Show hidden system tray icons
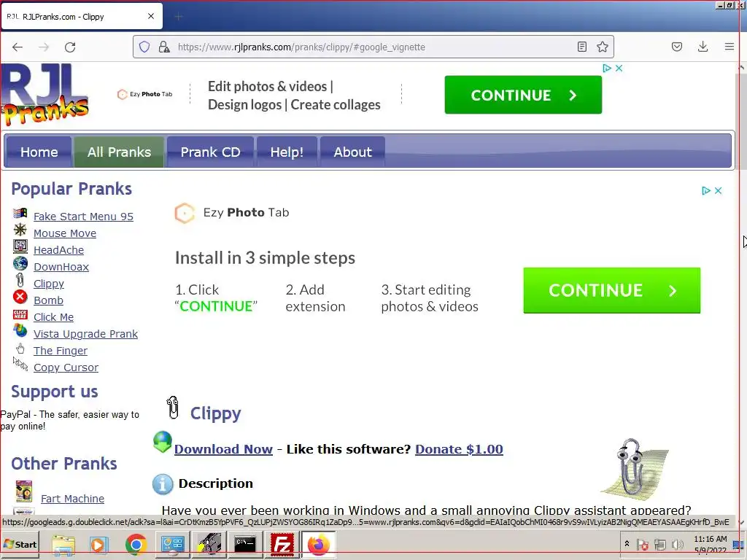The height and width of the screenshot is (560, 747). click(627, 544)
